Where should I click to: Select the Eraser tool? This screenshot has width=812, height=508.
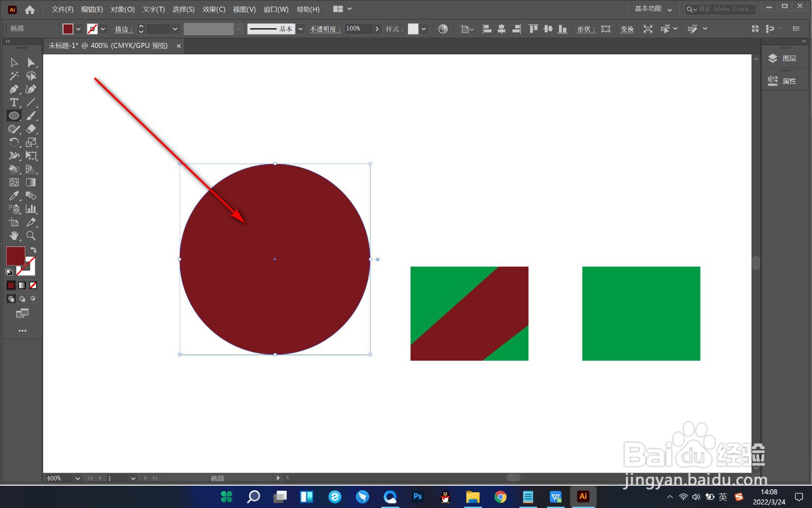tap(31, 129)
